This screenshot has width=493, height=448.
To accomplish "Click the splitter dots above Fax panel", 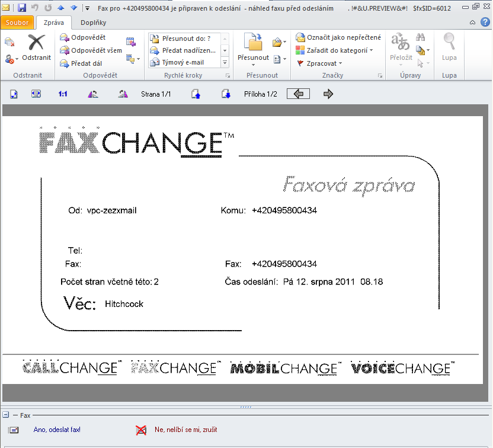I will coord(245,407).
